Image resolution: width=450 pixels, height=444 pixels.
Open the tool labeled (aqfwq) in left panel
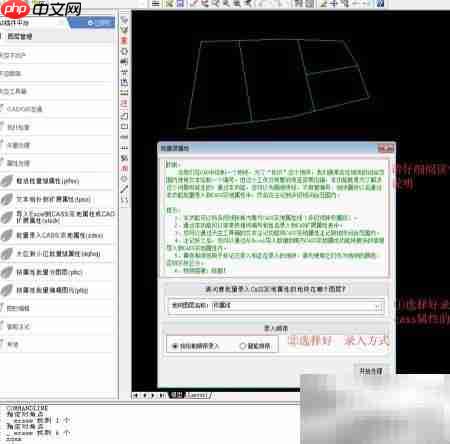56,254
